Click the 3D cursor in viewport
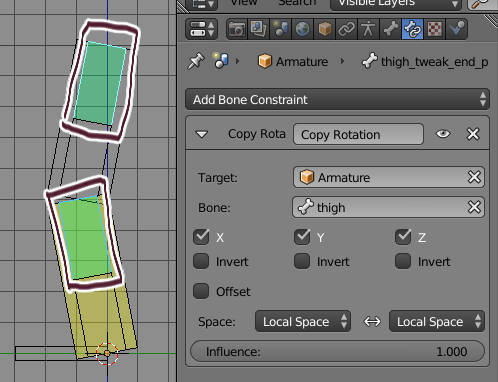The image size is (498, 382). tap(107, 353)
